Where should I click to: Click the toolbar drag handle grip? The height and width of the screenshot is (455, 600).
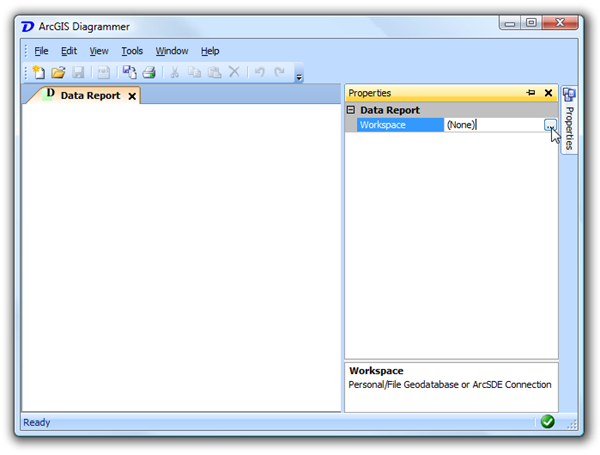click(x=26, y=72)
